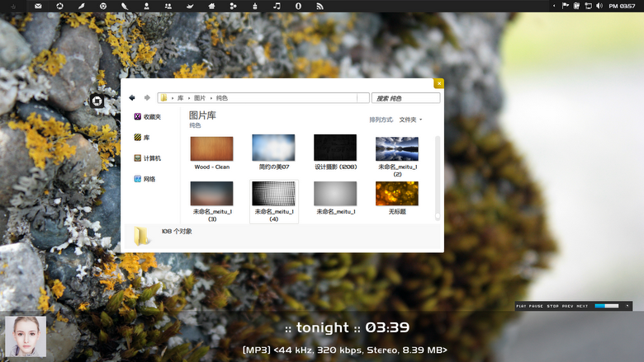
Task: Open the mail envelope icon in top dock
Action: click(x=38, y=6)
